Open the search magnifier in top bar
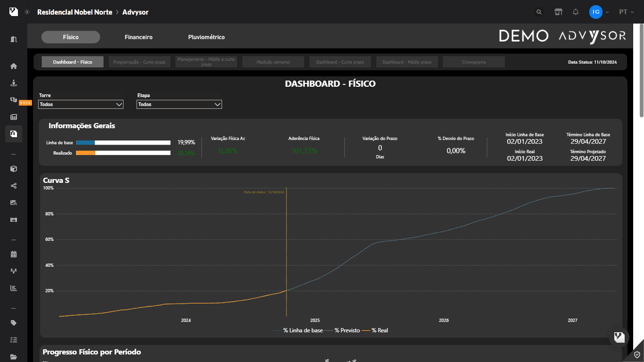Screen dimensions: 644x362 pyautogui.click(x=538, y=12)
